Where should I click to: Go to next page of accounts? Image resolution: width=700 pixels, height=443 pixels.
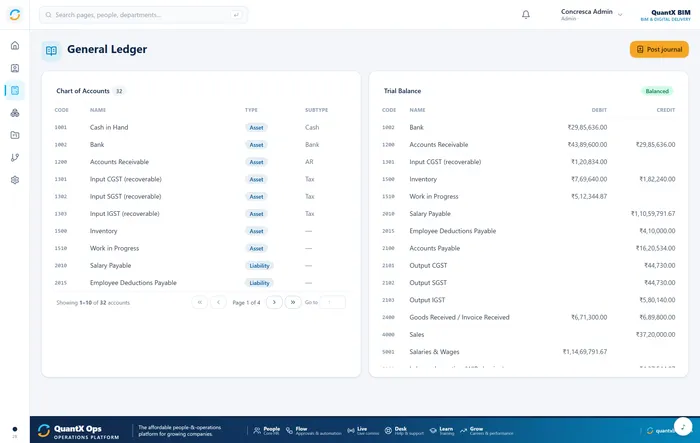(x=274, y=302)
